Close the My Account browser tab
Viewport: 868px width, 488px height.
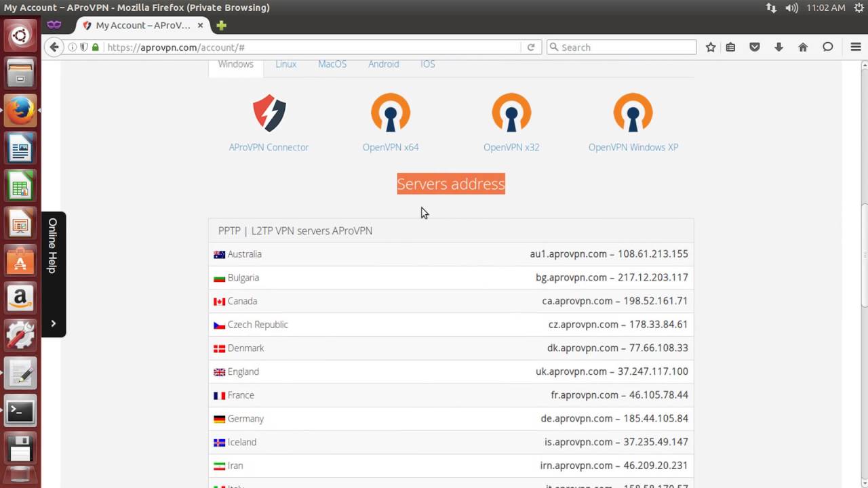(201, 25)
